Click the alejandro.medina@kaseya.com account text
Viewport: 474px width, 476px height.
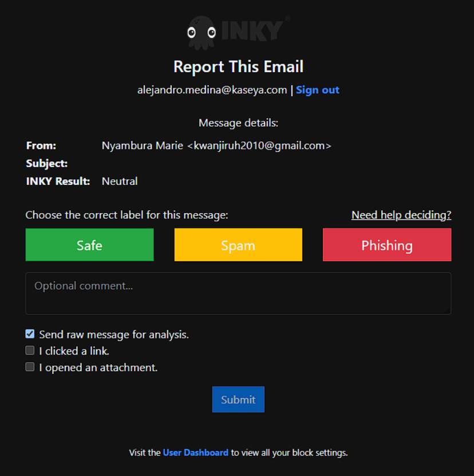212,90
